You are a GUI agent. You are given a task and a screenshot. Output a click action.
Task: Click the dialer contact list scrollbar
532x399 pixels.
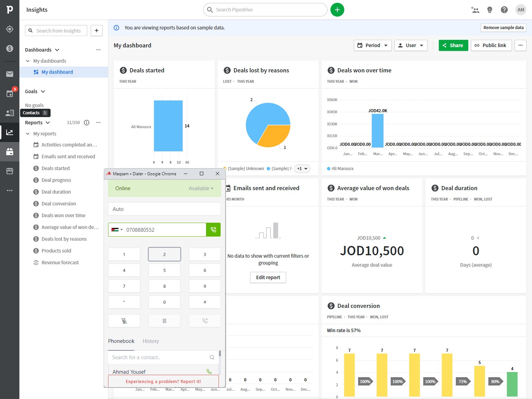click(x=220, y=354)
